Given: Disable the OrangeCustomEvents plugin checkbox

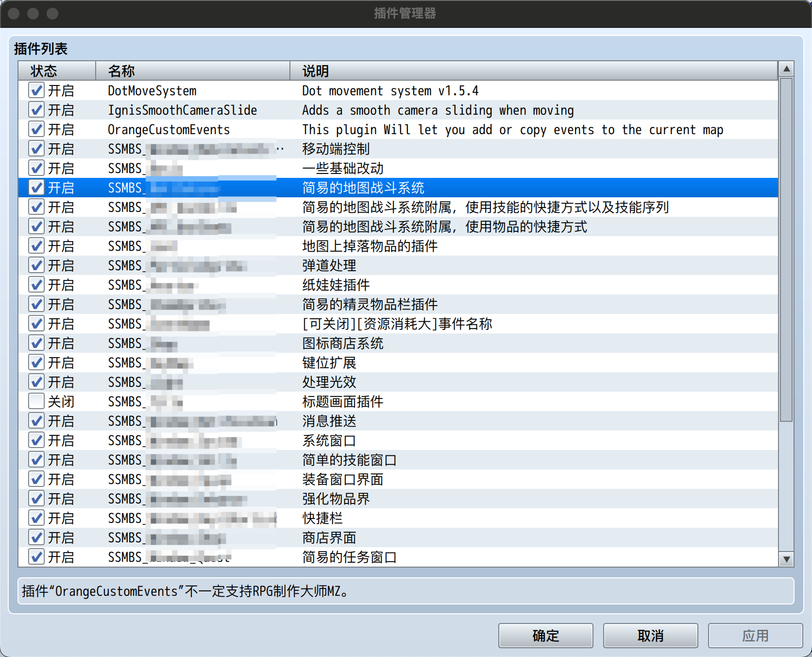Looking at the screenshot, I should click(36, 129).
